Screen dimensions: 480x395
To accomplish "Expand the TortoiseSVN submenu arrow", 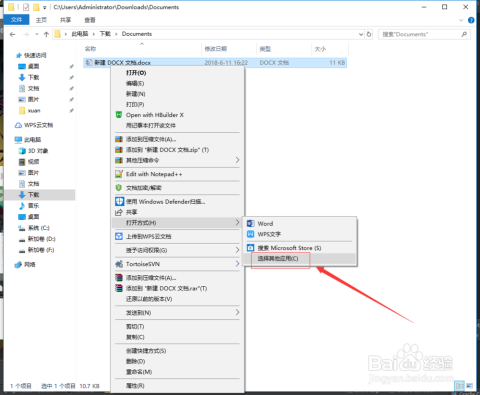I will 237,264.
